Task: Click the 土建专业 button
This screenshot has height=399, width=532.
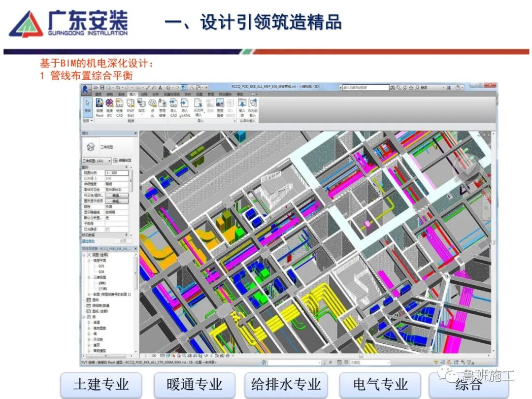Action: click(101, 385)
